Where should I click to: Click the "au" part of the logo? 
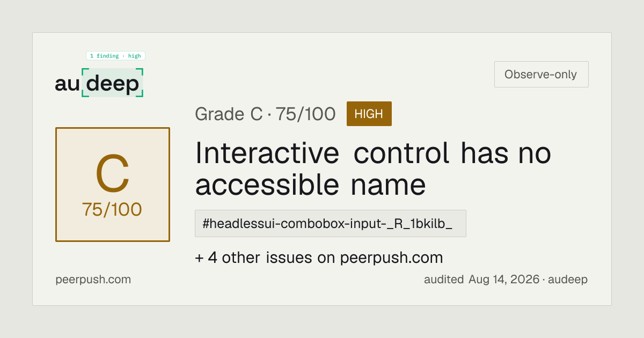point(67,84)
